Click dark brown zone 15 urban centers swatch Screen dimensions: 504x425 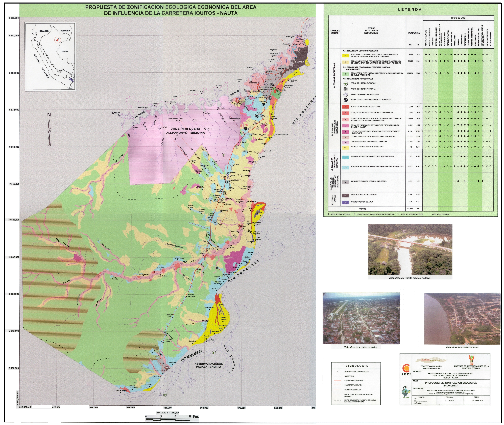(345, 196)
